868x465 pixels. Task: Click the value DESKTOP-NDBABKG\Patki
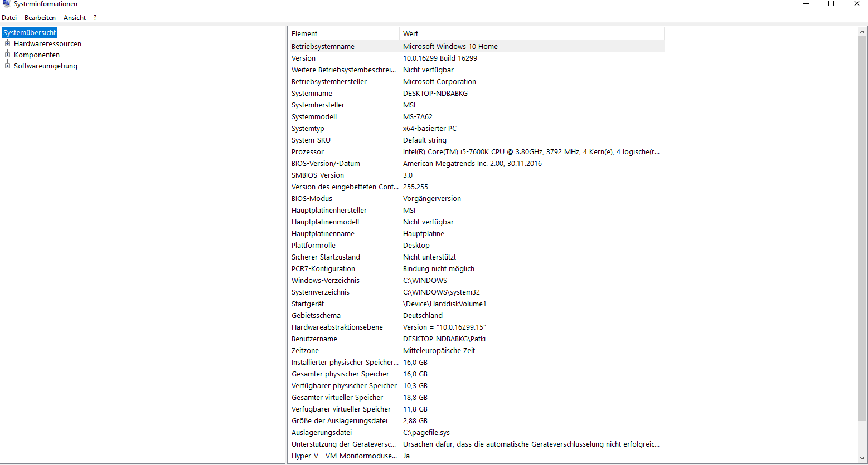click(444, 339)
